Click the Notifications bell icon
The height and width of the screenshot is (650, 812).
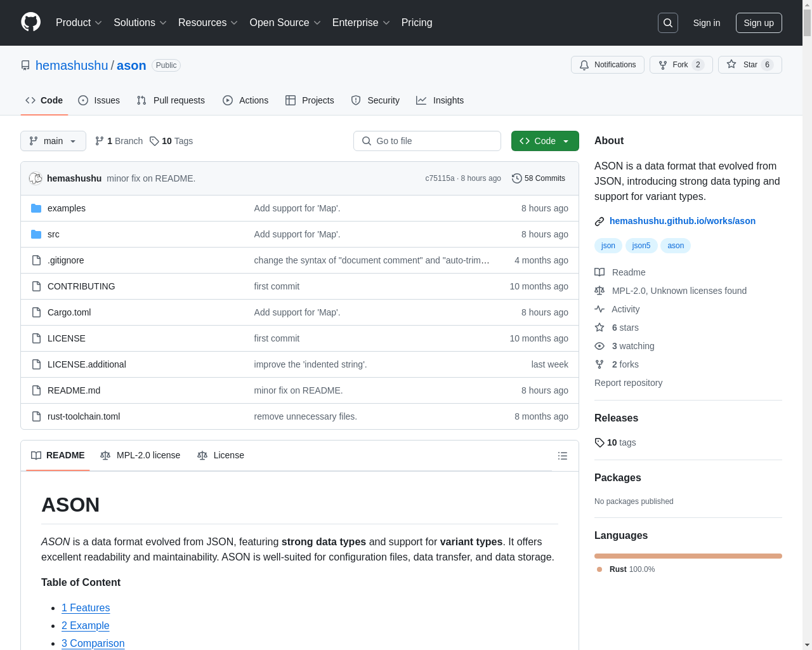584,65
